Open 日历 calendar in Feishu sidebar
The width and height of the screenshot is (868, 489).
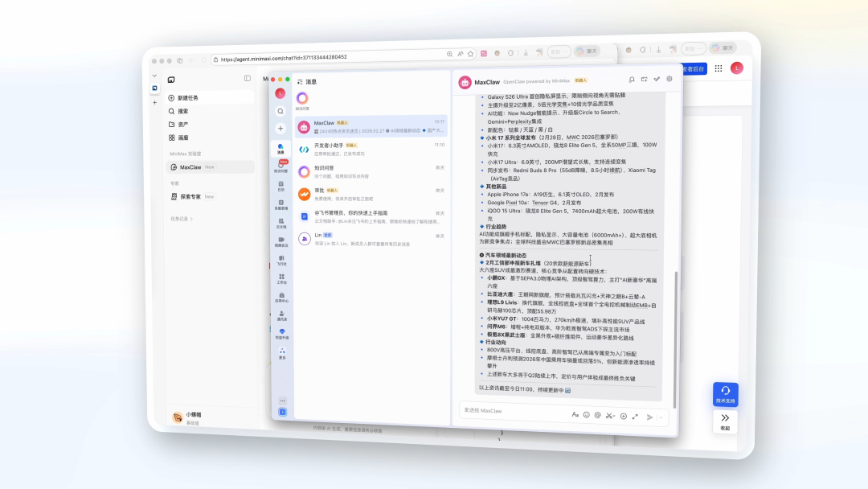tap(281, 186)
